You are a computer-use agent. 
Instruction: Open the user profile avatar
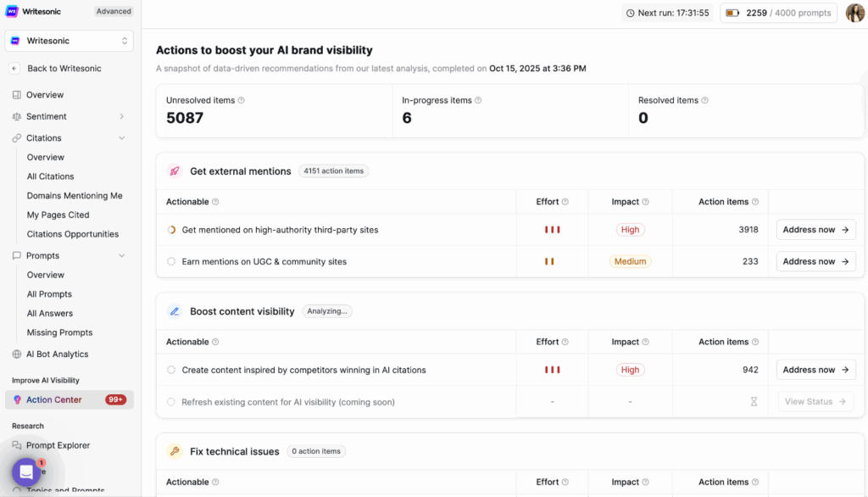click(854, 13)
